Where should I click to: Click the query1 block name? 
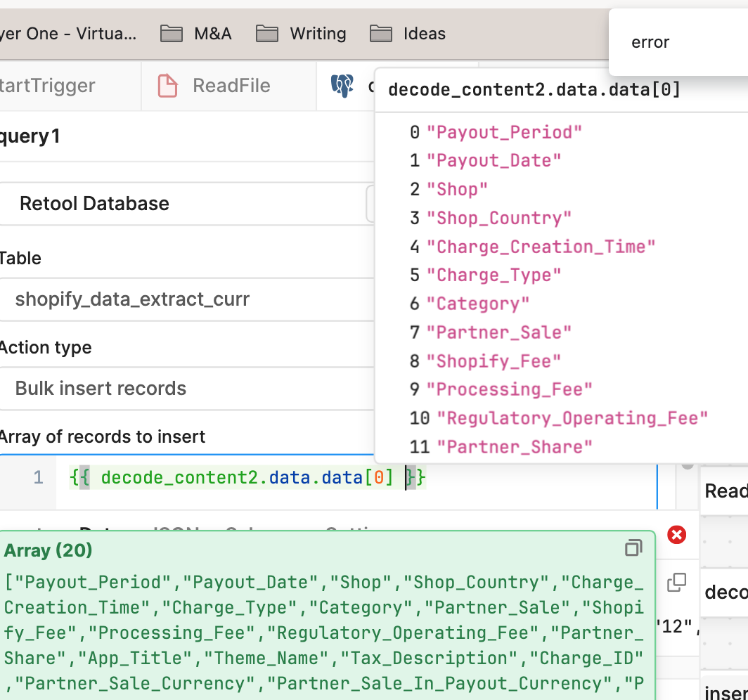click(30, 136)
